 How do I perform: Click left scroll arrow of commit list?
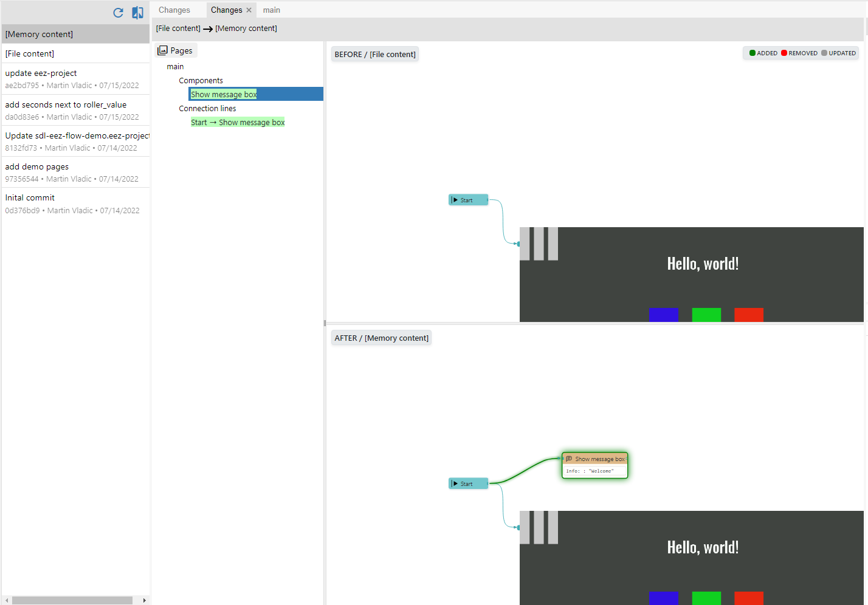7,600
